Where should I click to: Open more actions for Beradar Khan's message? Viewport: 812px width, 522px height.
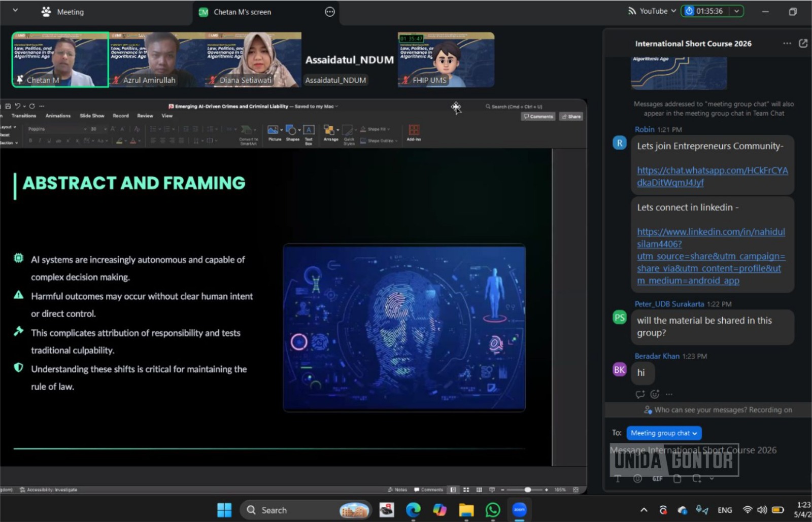click(669, 394)
